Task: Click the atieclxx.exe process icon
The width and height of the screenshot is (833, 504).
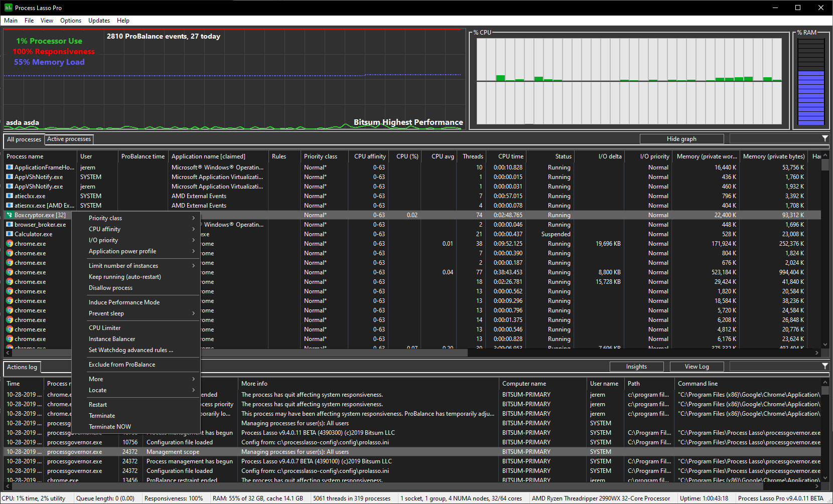Action: (10, 196)
